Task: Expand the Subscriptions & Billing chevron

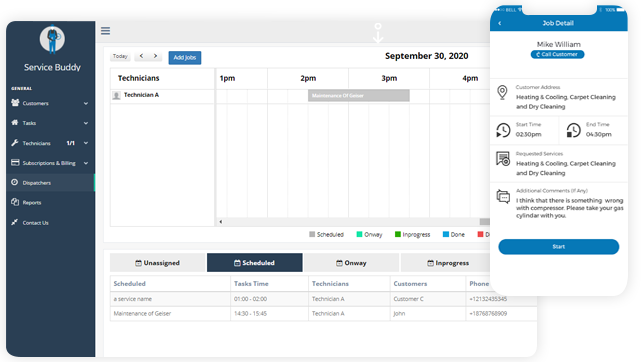Action: click(86, 163)
